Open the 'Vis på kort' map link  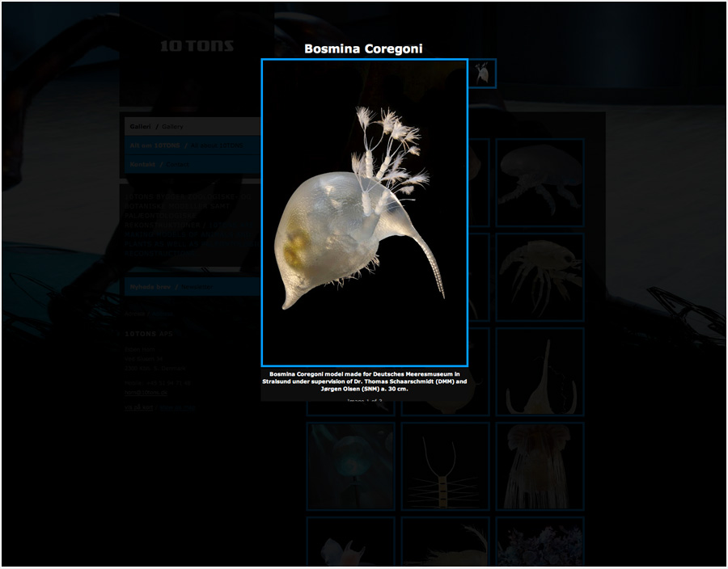click(139, 407)
